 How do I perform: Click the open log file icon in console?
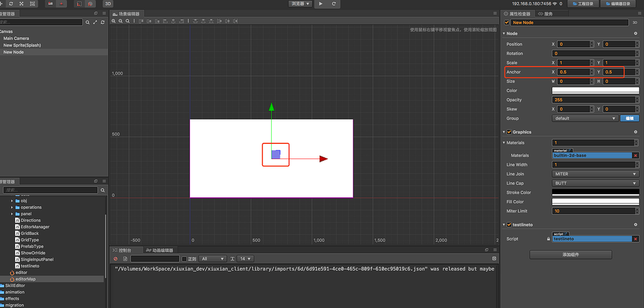(x=125, y=259)
